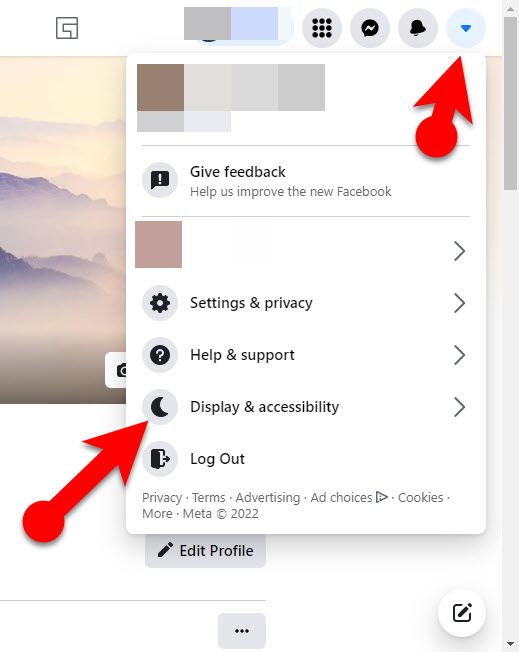Select the Display & accessibility menu item
This screenshot has width=519, height=652.
(306, 407)
